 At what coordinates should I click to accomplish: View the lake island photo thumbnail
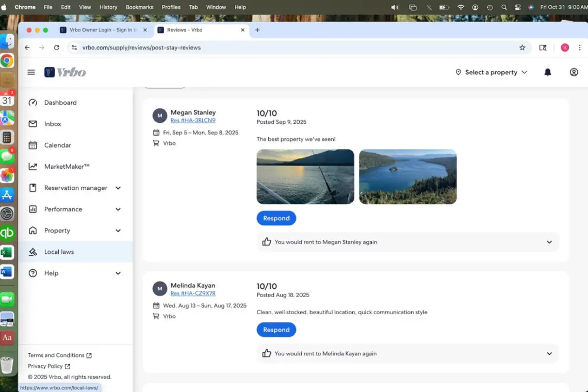[x=407, y=177]
